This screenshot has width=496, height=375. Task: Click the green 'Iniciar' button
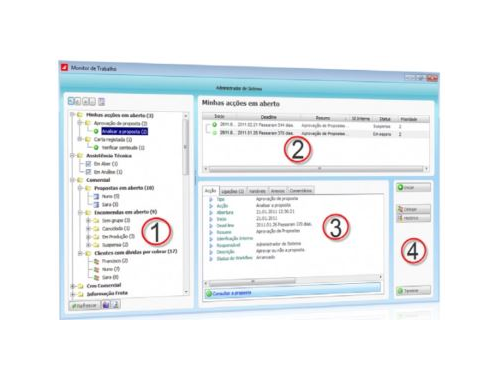pos(413,188)
